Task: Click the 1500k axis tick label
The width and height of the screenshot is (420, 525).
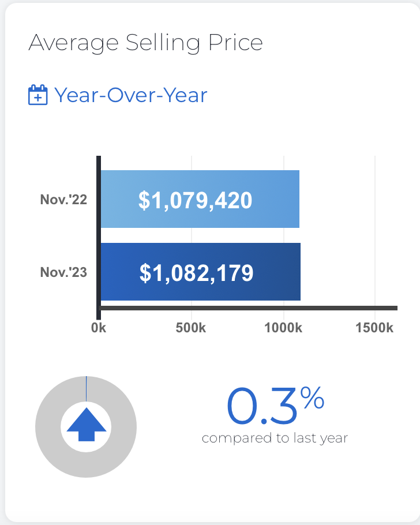Action: (x=374, y=328)
